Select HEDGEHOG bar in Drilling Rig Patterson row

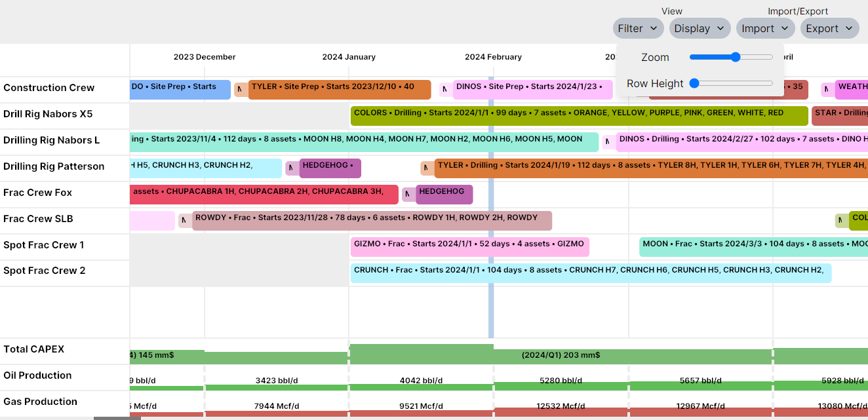pos(330,168)
